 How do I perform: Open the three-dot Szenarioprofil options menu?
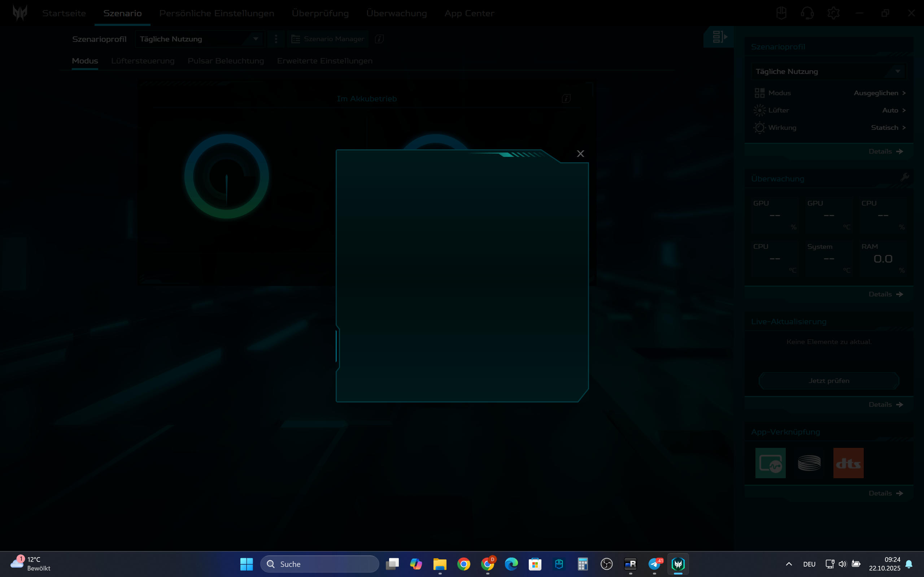[276, 39]
